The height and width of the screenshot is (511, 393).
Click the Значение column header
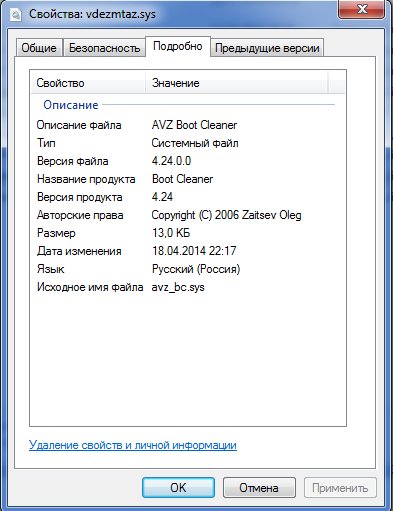237,83
